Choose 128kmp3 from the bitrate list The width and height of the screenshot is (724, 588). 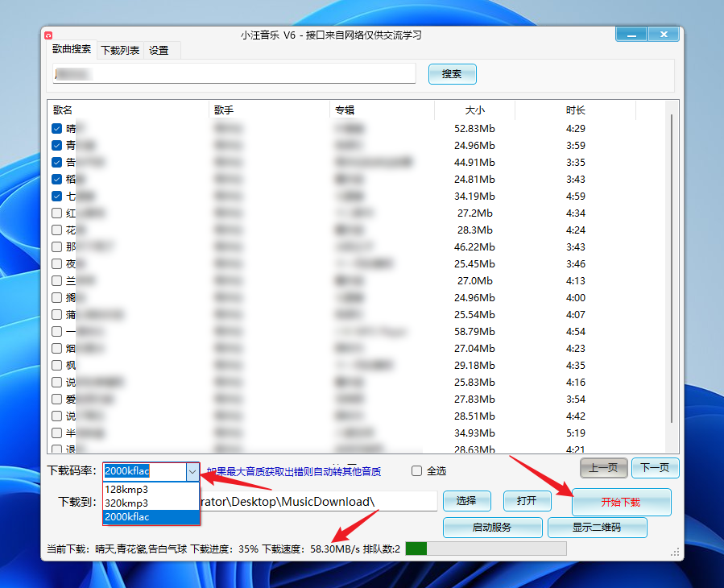tap(151, 489)
